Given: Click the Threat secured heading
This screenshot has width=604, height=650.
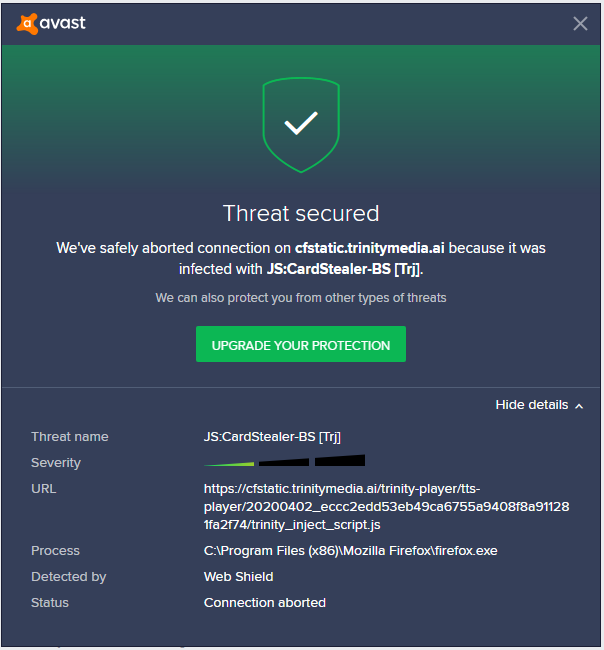Looking at the screenshot, I should [301, 213].
